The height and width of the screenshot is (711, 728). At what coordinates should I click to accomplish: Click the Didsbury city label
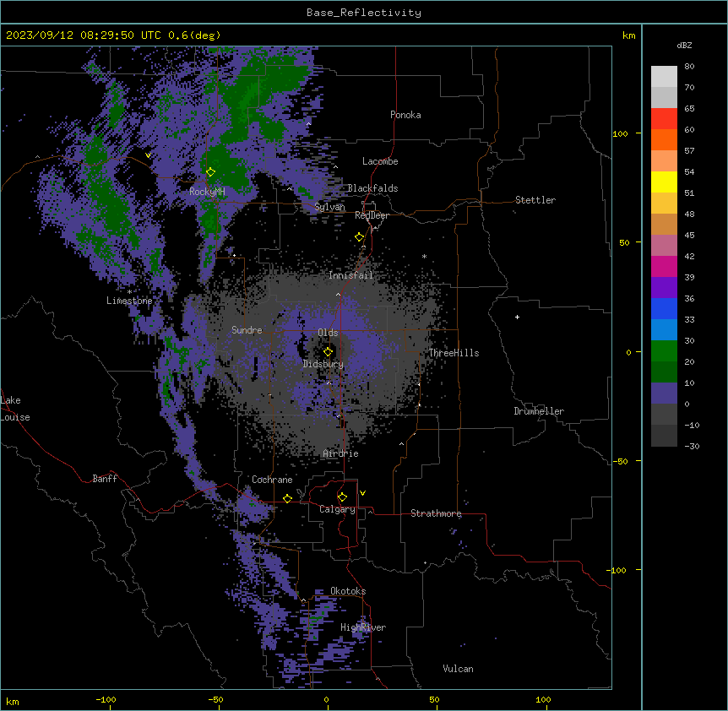[323, 364]
